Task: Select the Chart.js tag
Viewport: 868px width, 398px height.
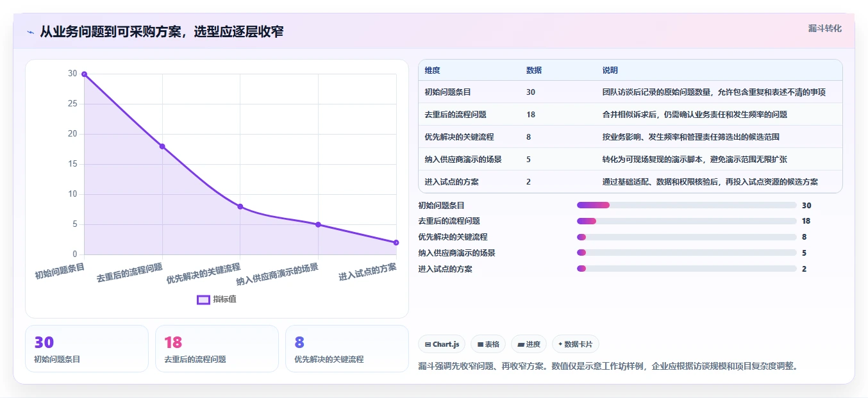Action: (442, 344)
